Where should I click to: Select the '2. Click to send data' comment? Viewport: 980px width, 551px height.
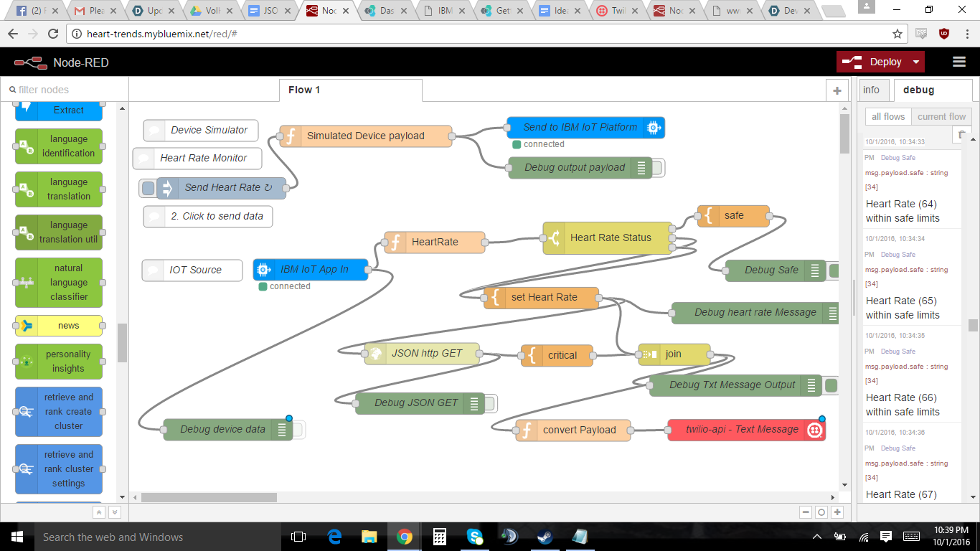click(208, 217)
